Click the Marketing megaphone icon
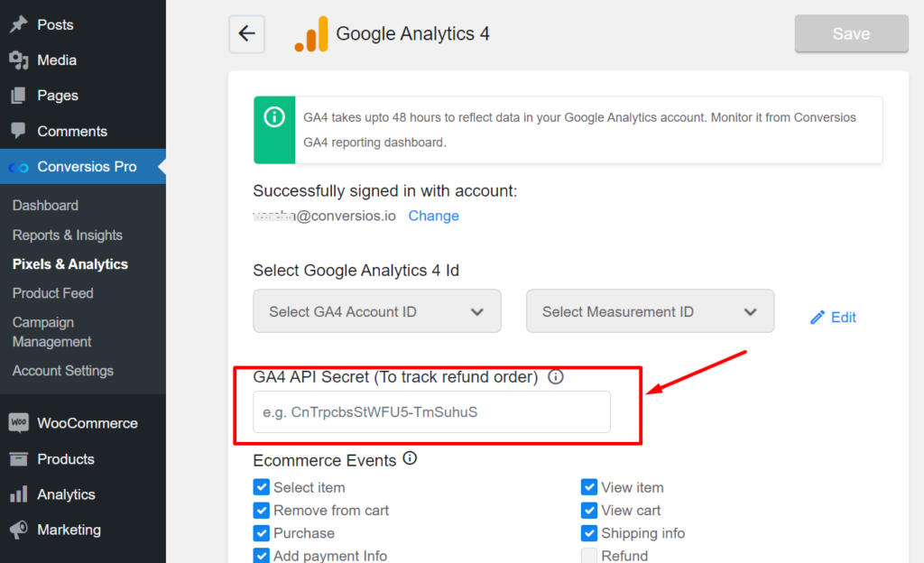Screen dimensions: 924x563 tap(19, 530)
